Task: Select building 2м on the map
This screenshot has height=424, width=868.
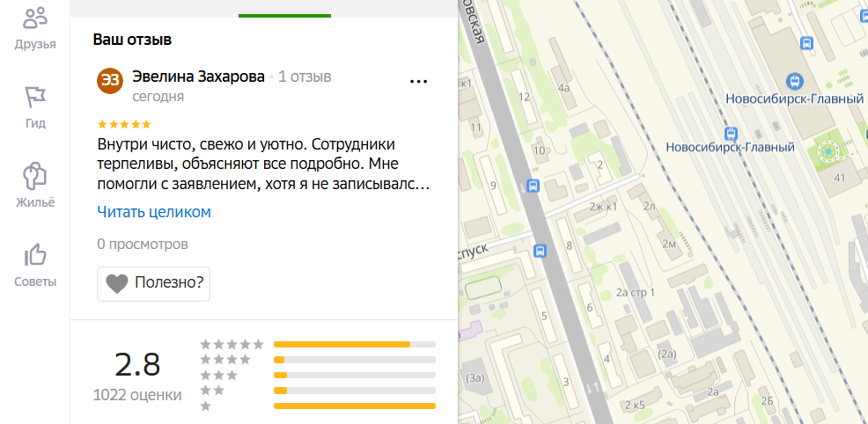Action: 669,244
